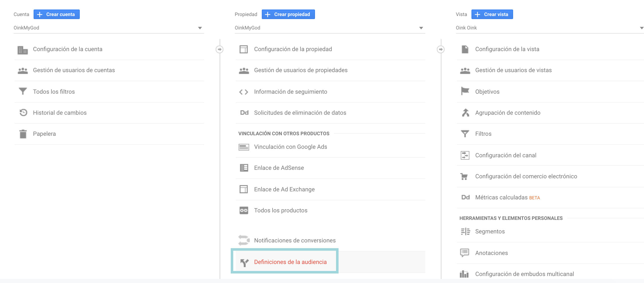Image resolution: width=644 pixels, height=283 pixels.
Task: Select the Configuración de la cuenta icon
Action: coord(23,49)
